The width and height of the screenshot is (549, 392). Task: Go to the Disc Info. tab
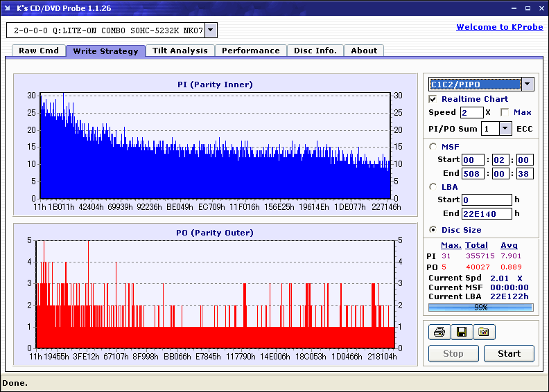[x=315, y=51]
